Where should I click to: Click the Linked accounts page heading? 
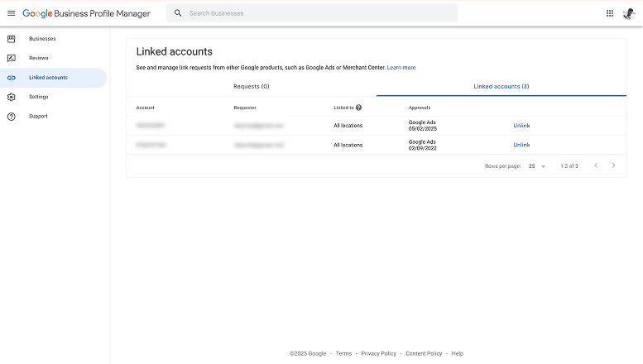click(x=175, y=51)
